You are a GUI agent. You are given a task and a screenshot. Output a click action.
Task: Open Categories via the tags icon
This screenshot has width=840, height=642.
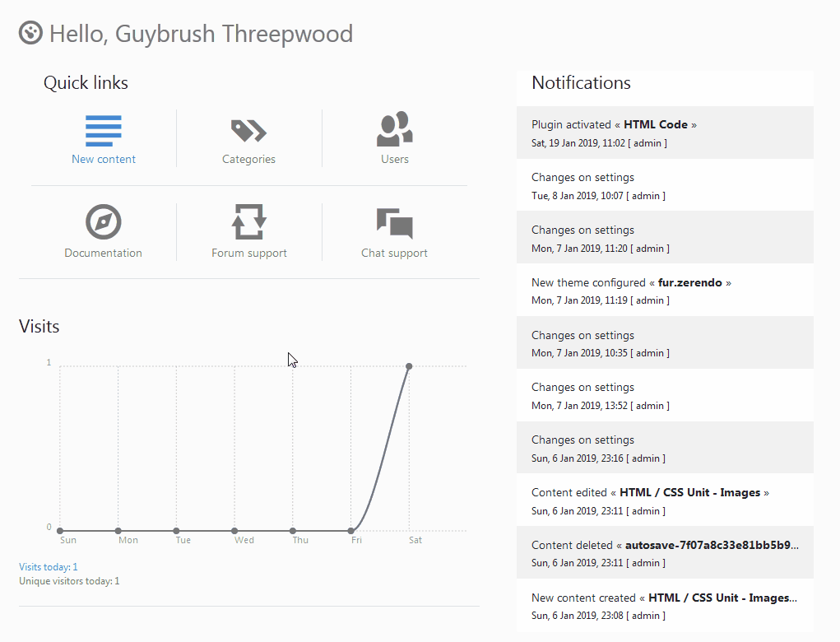248,131
